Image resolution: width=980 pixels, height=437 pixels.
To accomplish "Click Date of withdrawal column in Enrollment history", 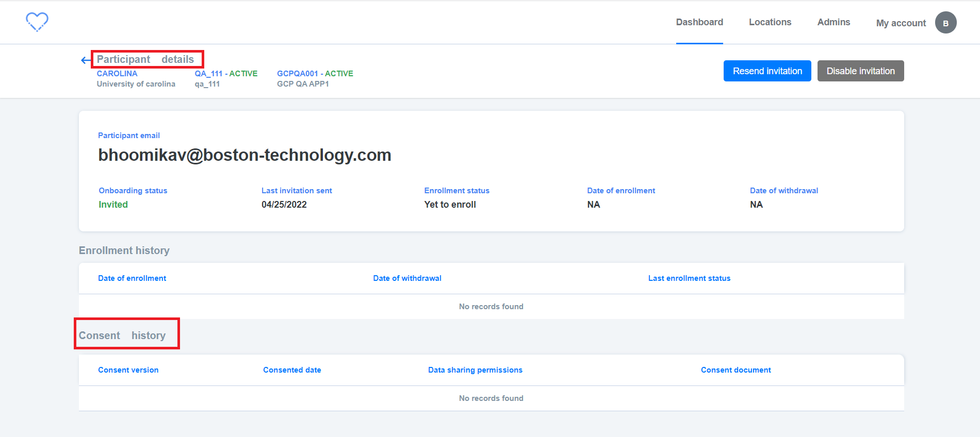I will point(407,278).
